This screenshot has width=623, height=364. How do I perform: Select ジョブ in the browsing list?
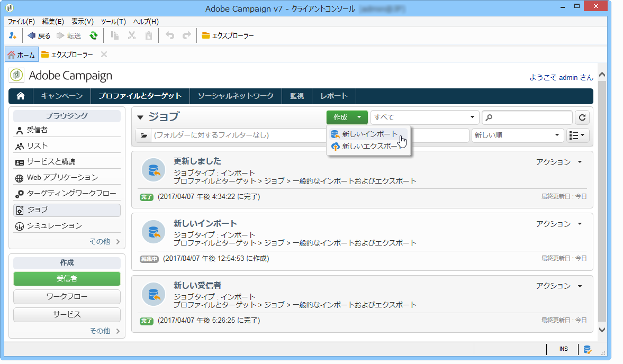pyautogui.click(x=67, y=210)
